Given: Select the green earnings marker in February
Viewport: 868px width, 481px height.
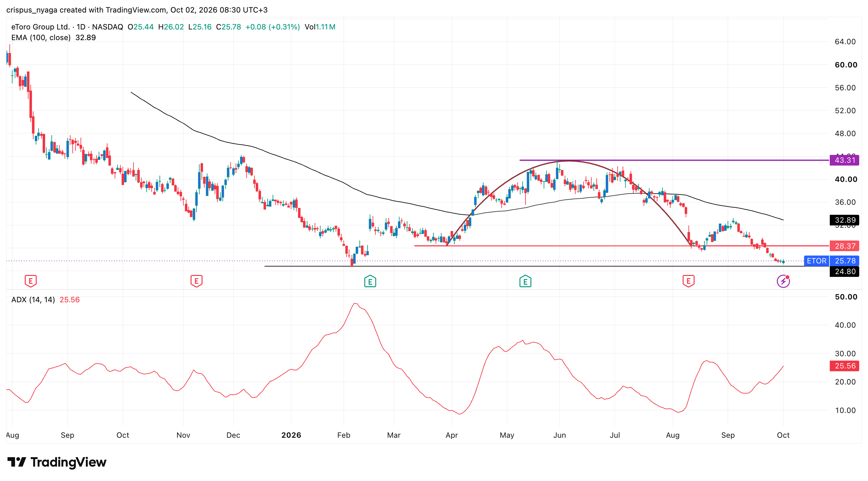Looking at the screenshot, I should [x=370, y=281].
